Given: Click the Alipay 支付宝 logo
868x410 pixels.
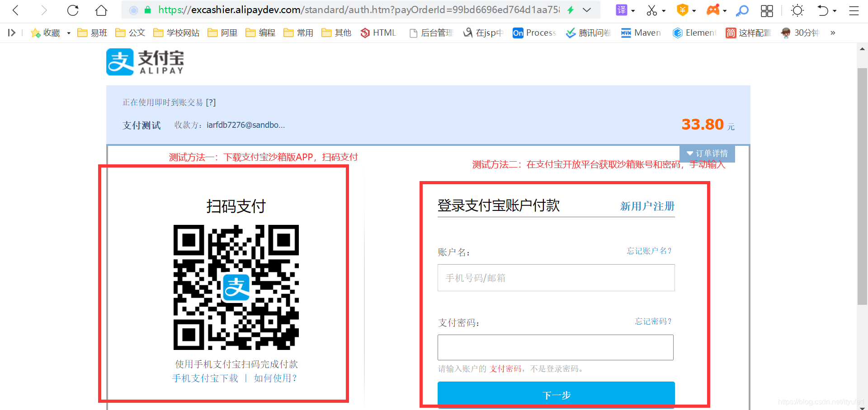Looking at the screenshot, I should 145,62.
